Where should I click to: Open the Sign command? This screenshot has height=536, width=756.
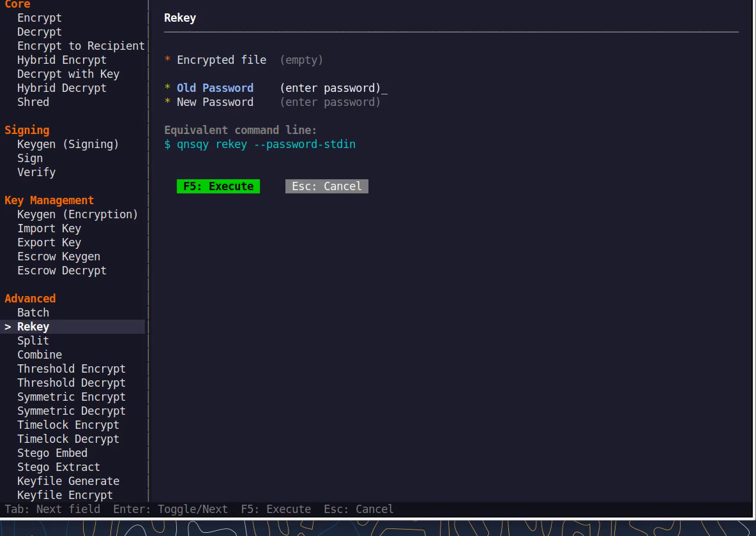(x=30, y=158)
